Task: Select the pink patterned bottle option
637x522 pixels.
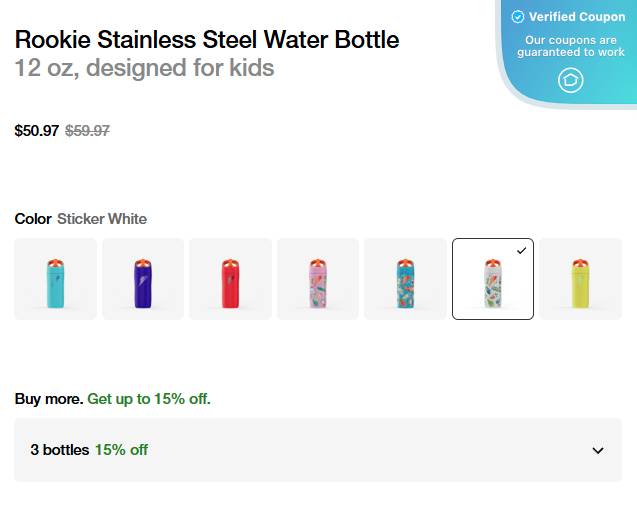Action: [318, 279]
